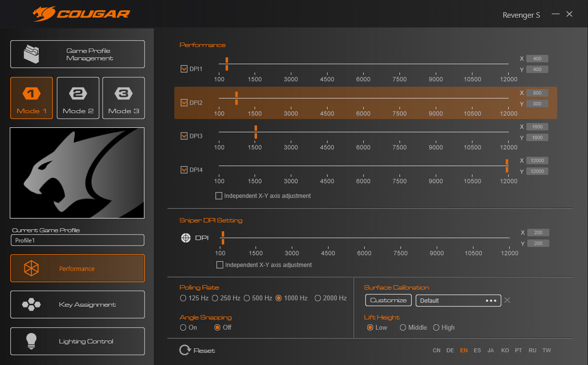Click the Cougar logo in the header
Screen dimensions: 588x365
click(82, 13)
